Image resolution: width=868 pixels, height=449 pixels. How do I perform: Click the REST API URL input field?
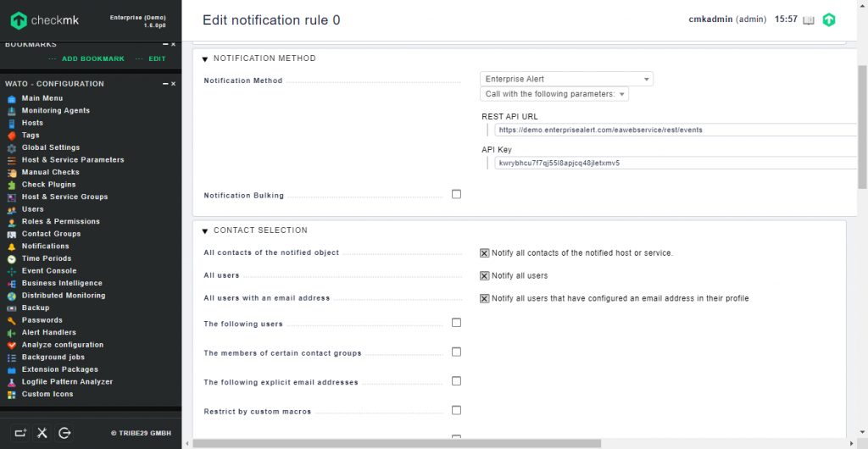coord(676,130)
